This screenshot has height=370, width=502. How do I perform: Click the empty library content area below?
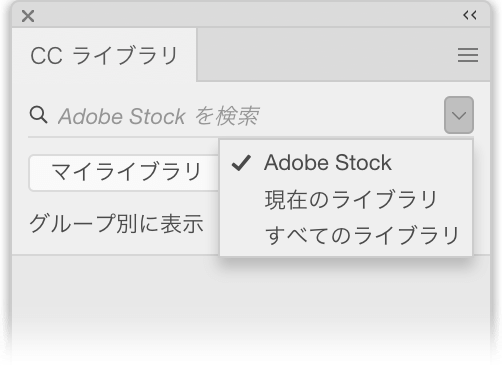click(x=251, y=307)
